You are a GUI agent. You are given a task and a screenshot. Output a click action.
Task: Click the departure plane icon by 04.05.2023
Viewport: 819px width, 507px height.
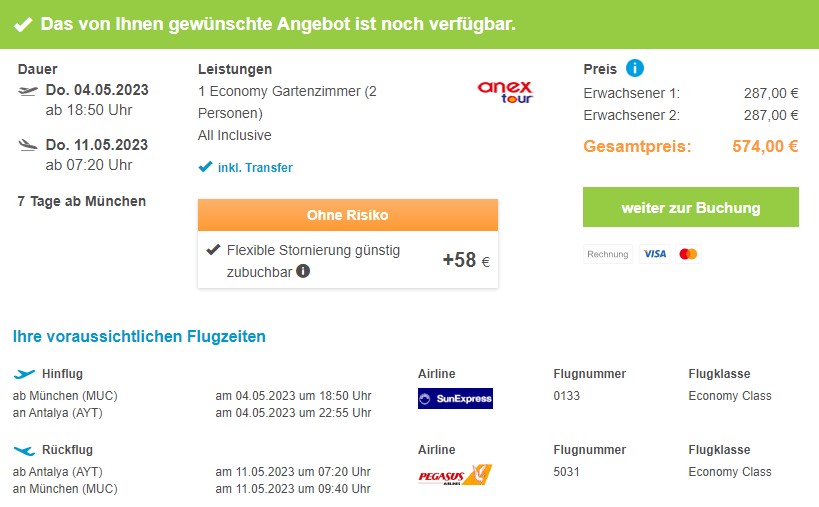coord(28,91)
